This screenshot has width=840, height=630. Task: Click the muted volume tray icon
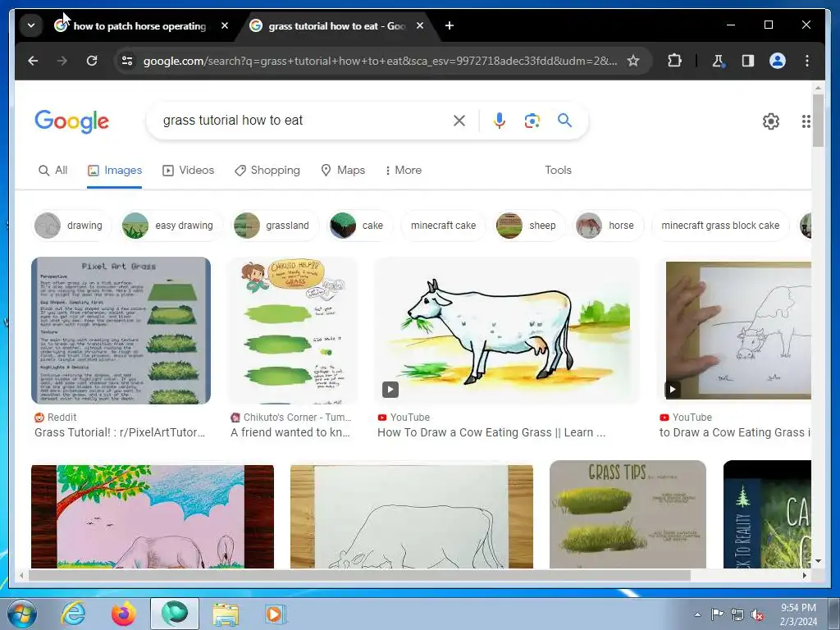tap(757, 614)
